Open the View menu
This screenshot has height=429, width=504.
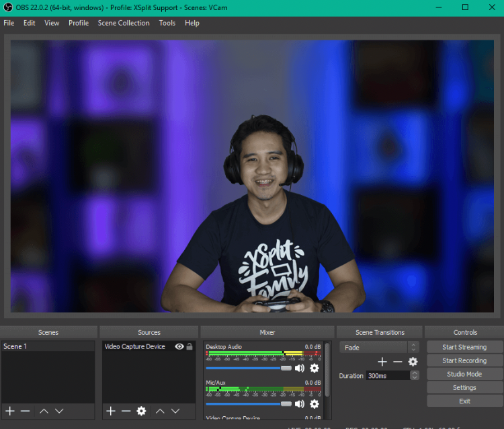point(52,23)
